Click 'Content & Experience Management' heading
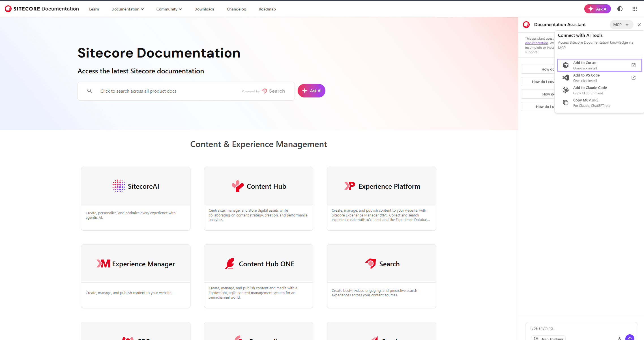The image size is (644, 340). click(x=258, y=144)
